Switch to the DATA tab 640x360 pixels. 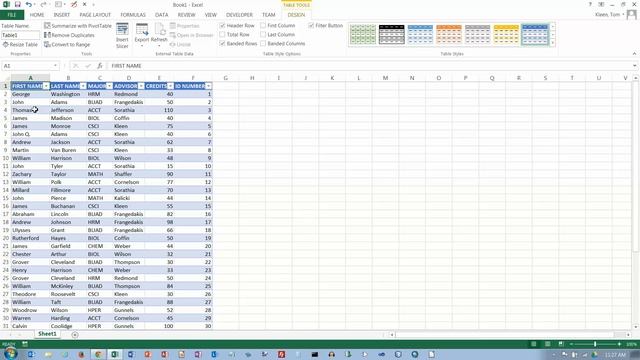point(161,15)
